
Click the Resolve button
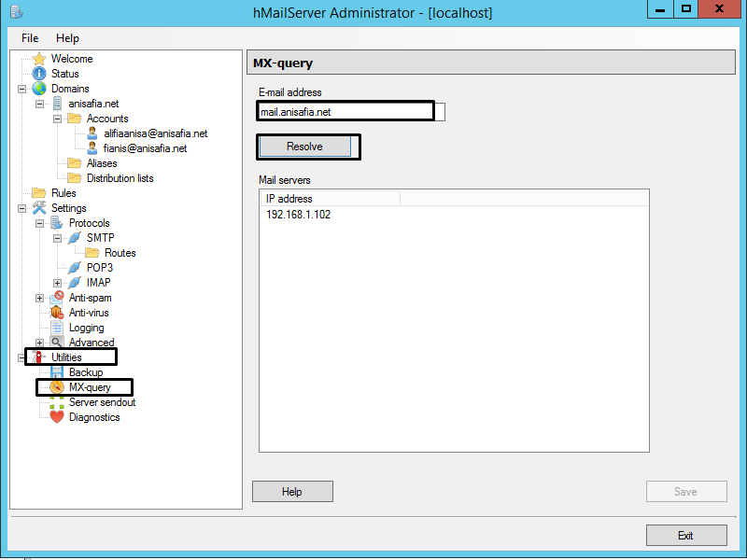coord(305,147)
